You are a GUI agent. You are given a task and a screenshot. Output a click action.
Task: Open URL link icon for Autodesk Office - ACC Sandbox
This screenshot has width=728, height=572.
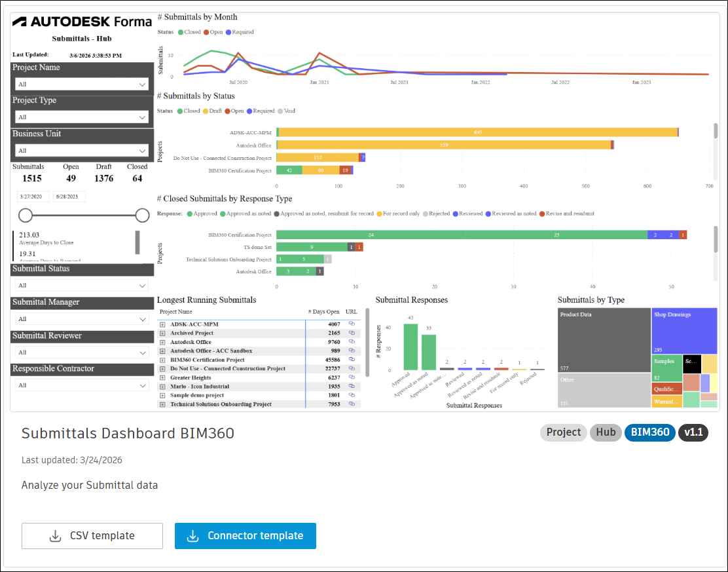pos(352,351)
